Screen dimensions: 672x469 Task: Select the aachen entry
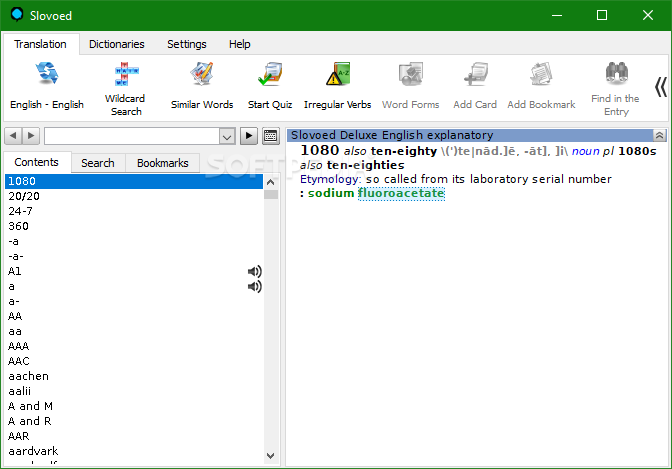click(x=134, y=376)
